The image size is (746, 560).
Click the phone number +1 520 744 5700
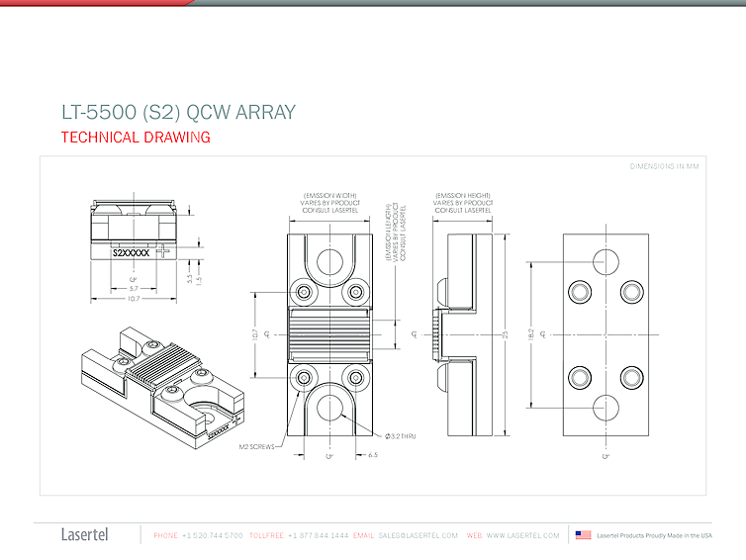point(212,535)
